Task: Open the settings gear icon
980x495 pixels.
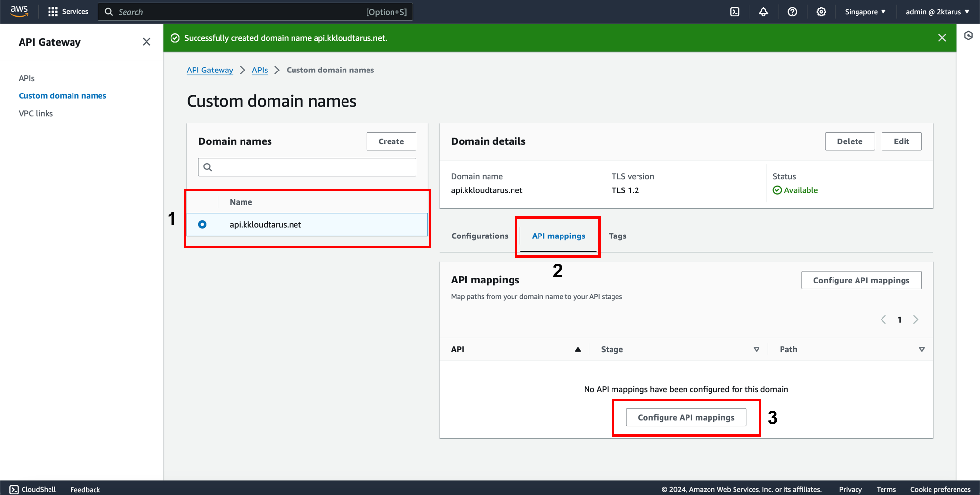Action: tap(821, 12)
